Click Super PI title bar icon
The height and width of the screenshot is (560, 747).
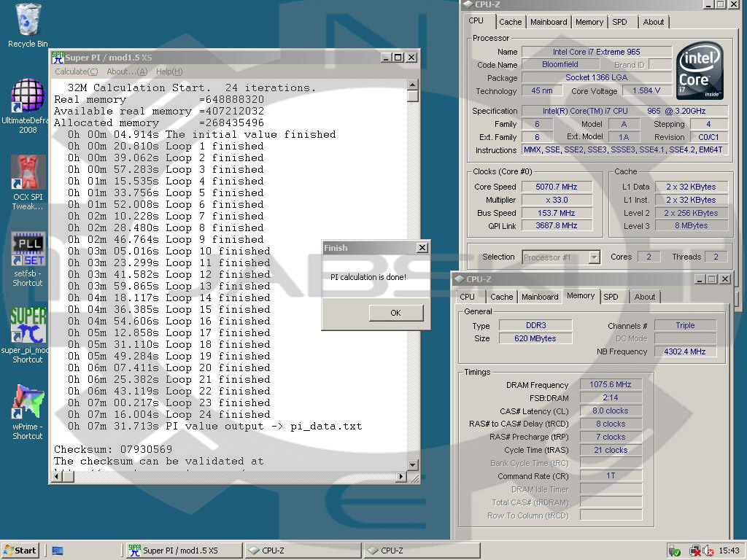click(58, 58)
